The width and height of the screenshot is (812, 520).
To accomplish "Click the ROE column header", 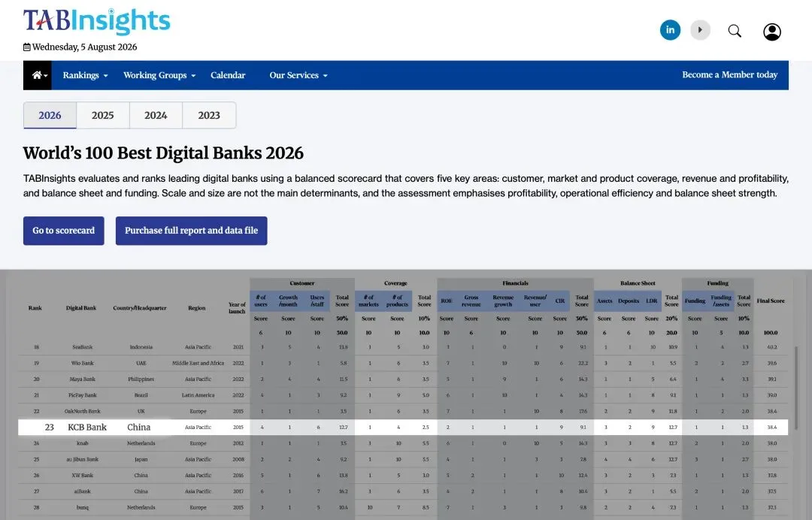I will pyautogui.click(x=447, y=301).
